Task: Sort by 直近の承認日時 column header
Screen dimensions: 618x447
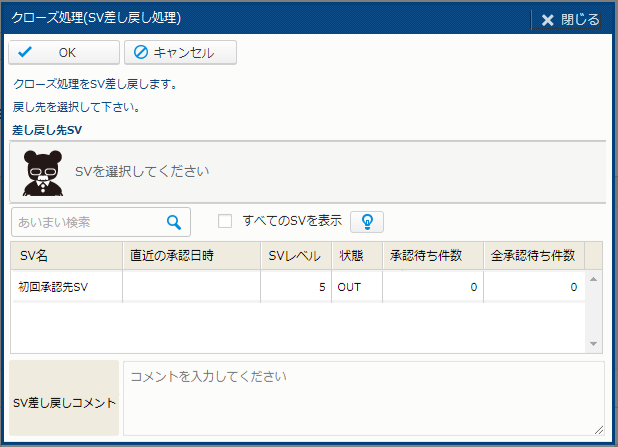Action: tap(191, 256)
